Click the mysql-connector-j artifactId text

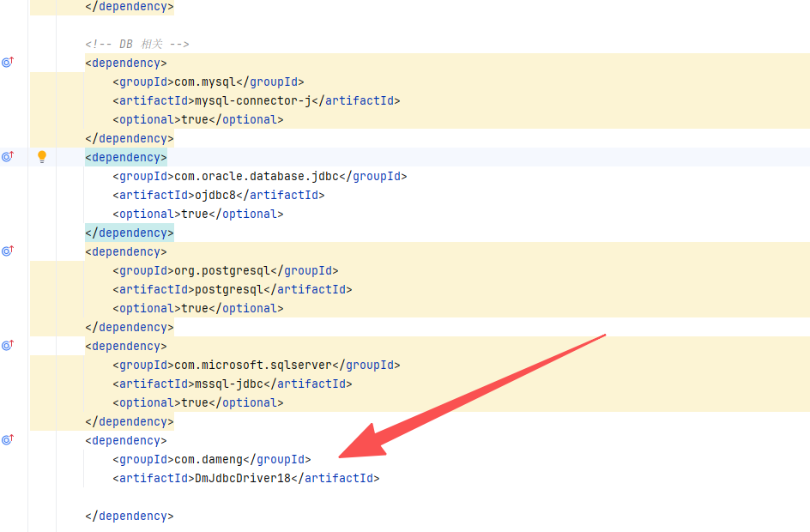(x=252, y=101)
